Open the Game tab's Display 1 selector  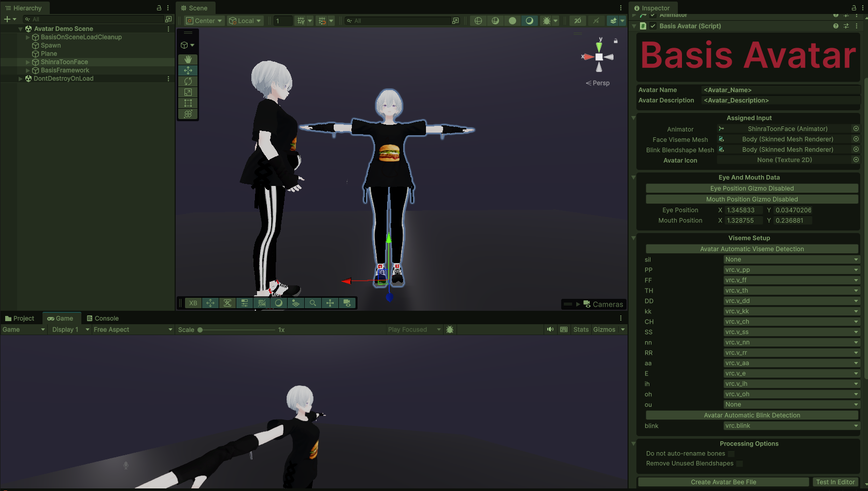(x=69, y=329)
